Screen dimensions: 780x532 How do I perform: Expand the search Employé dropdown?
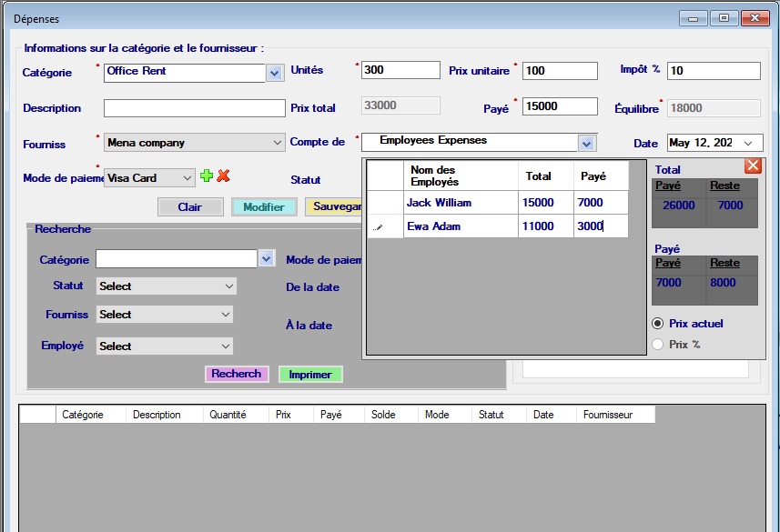(224, 346)
